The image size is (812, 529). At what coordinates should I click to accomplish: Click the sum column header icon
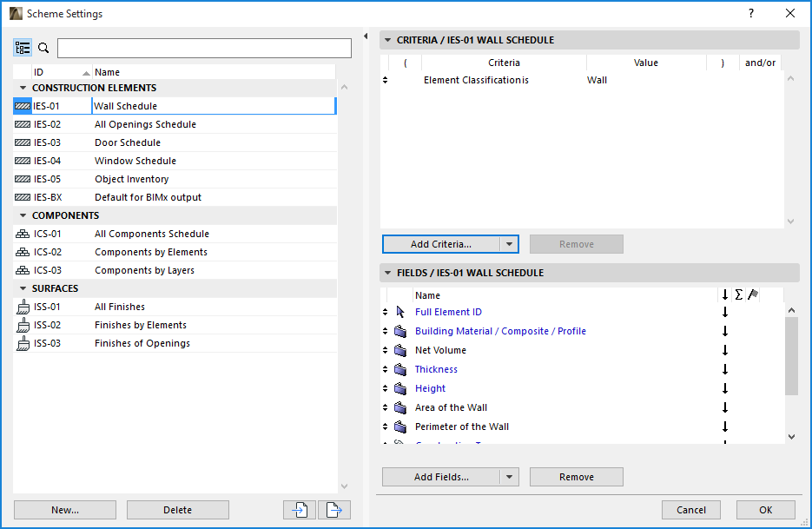739,294
